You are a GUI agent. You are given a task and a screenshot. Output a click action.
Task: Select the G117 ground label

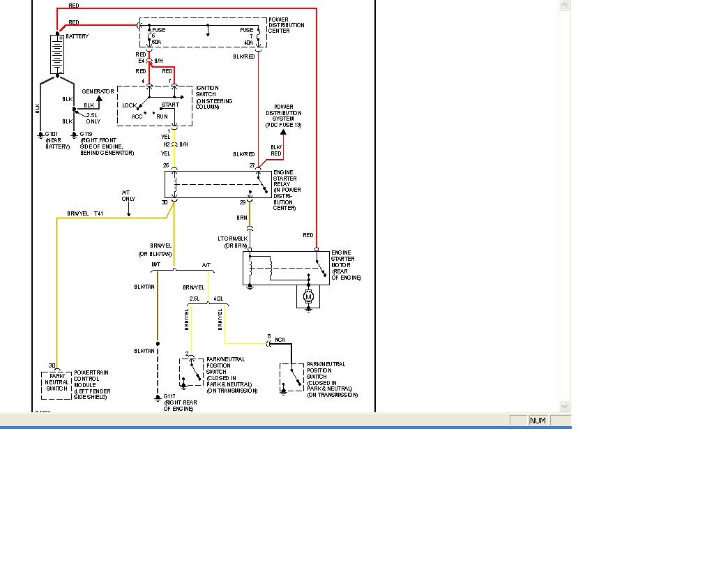coord(180,402)
